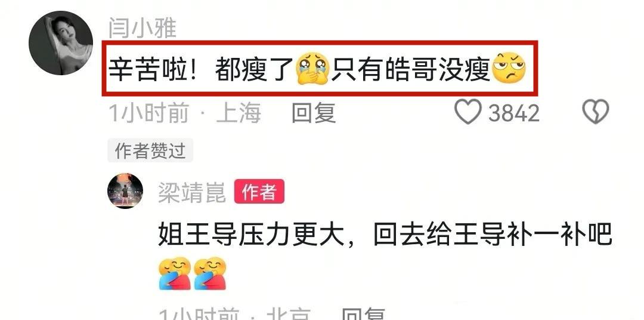Image resolution: width=644 pixels, height=320 pixels.
Task: Like 闫小雅's comment with the heart icon
Action: pos(467,112)
